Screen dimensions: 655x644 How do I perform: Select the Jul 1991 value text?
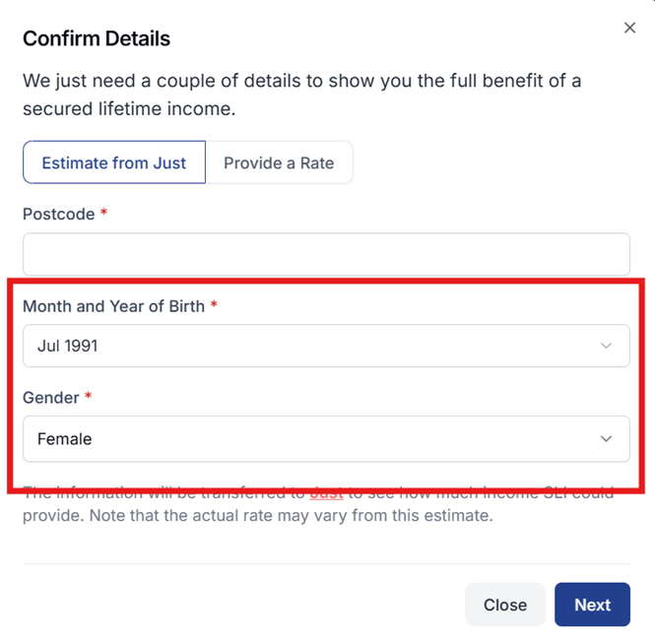pyautogui.click(x=68, y=346)
